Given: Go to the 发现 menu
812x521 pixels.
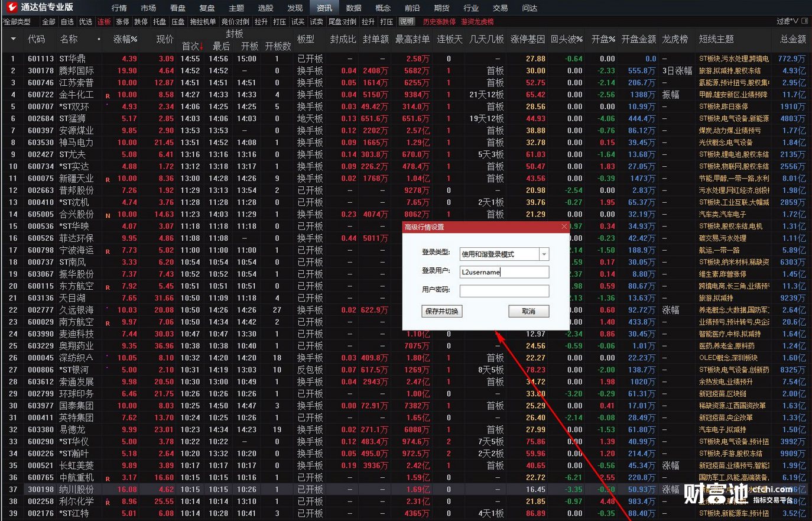Looking at the screenshot, I should [295, 8].
